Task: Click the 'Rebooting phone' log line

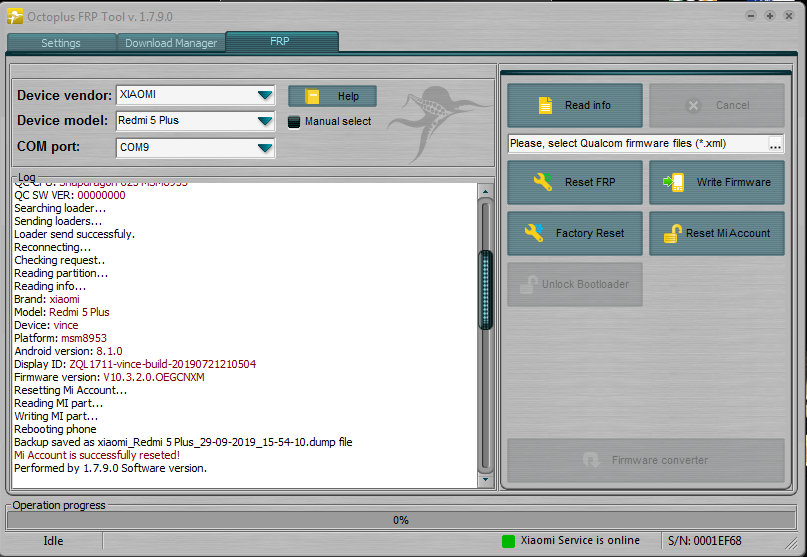Action: [x=55, y=429]
